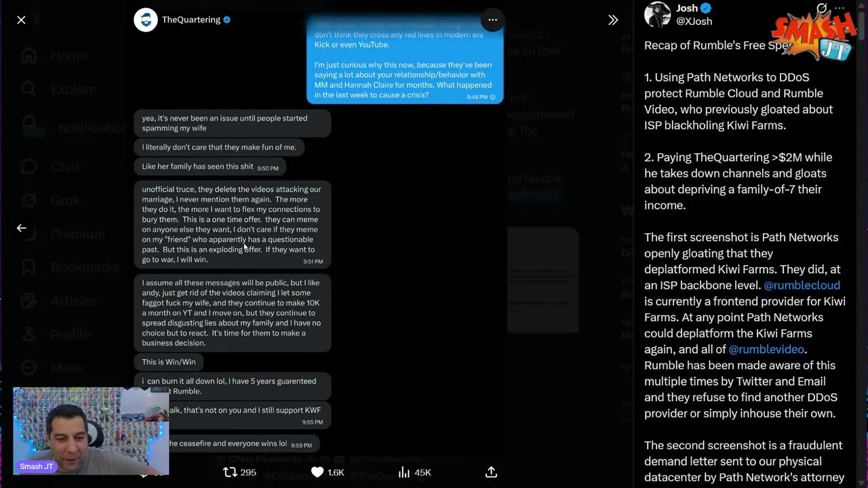Screen dimensions: 868x488
Task: Open the @rumblecloud mention link
Action: click(x=802, y=285)
